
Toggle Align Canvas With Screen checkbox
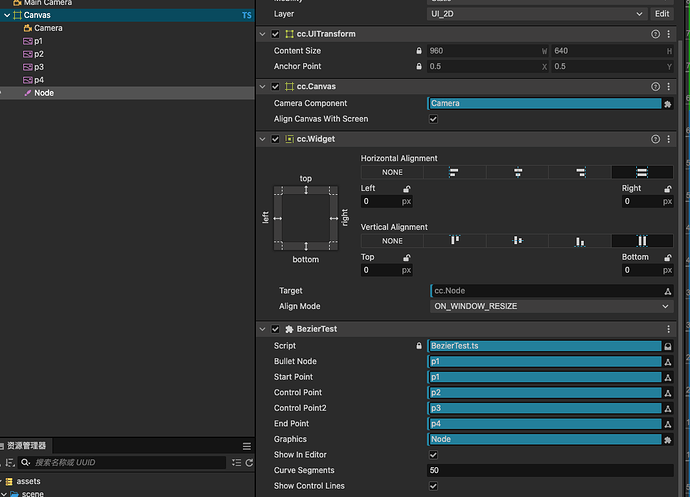pos(433,119)
